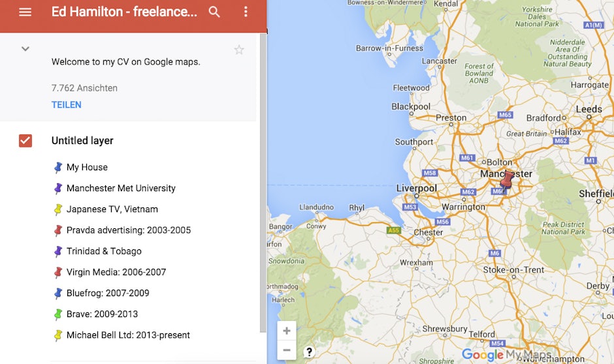
Task: Open the map help question mark
Action: pyautogui.click(x=309, y=352)
